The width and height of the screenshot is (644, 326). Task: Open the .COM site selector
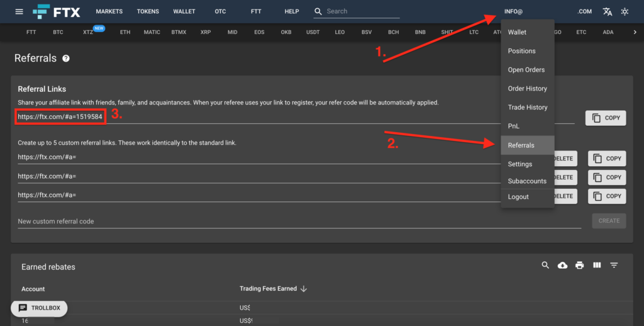[584, 11]
